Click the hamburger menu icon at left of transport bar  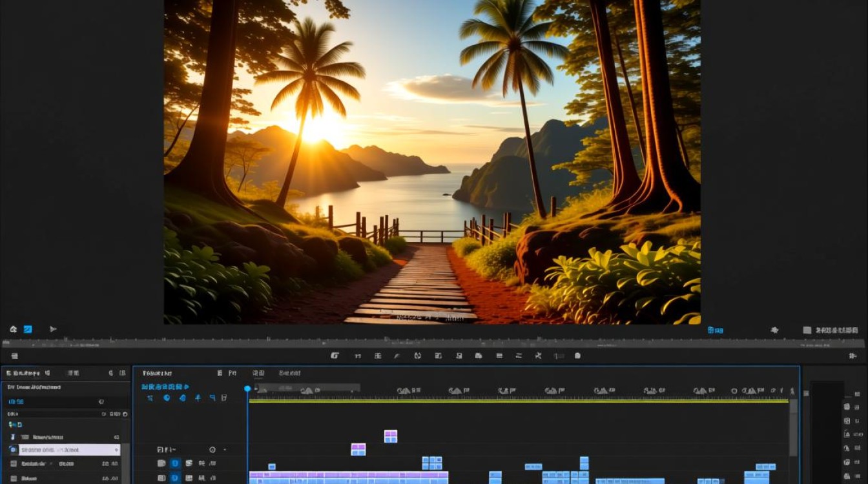tap(14, 356)
